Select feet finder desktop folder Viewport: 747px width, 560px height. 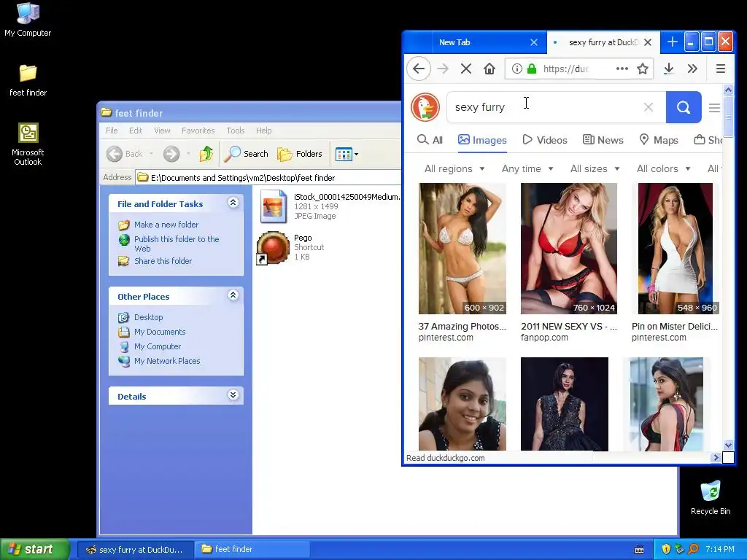click(x=28, y=80)
